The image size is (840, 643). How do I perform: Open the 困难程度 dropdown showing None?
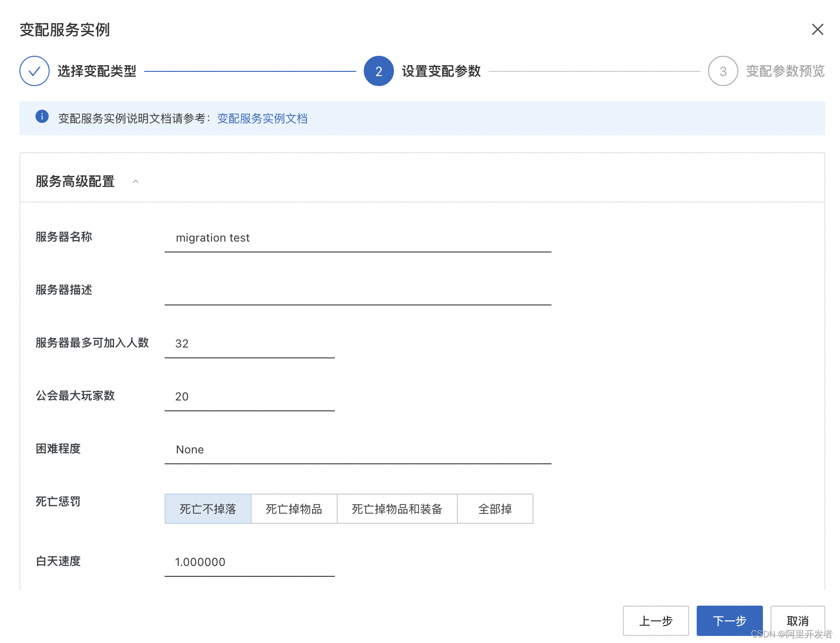358,450
